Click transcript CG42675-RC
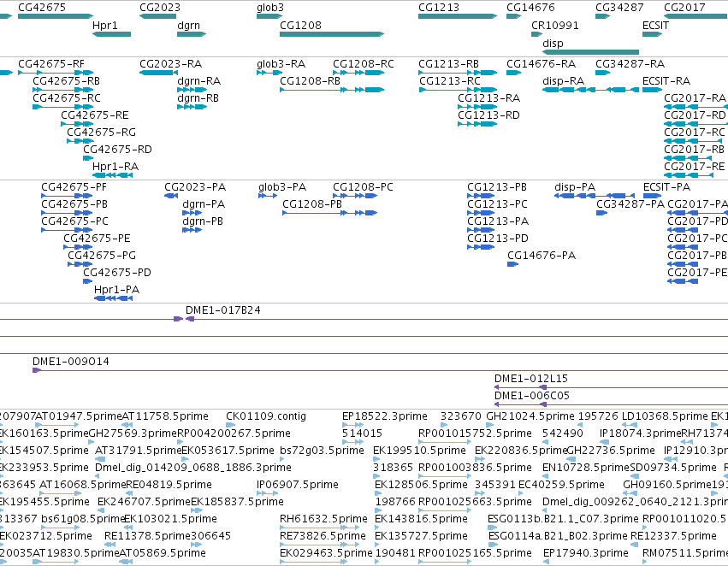 (62, 107)
